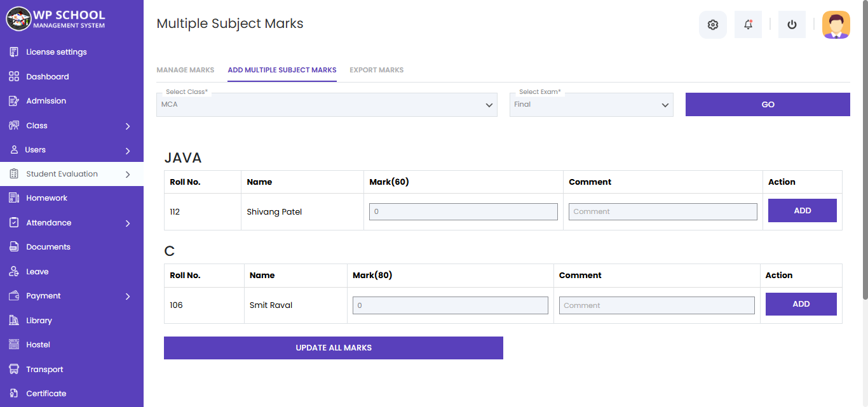Click ADD button for Shivang Patel
This screenshot has width=868, height=407.
(802, 211)
